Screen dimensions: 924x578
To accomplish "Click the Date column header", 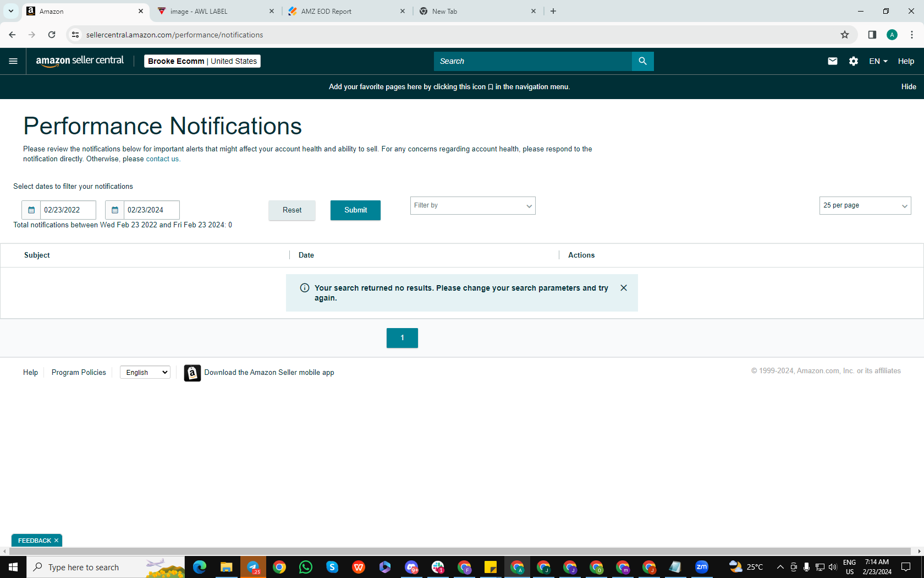I will pyautogui.click(x=306, y=255).
